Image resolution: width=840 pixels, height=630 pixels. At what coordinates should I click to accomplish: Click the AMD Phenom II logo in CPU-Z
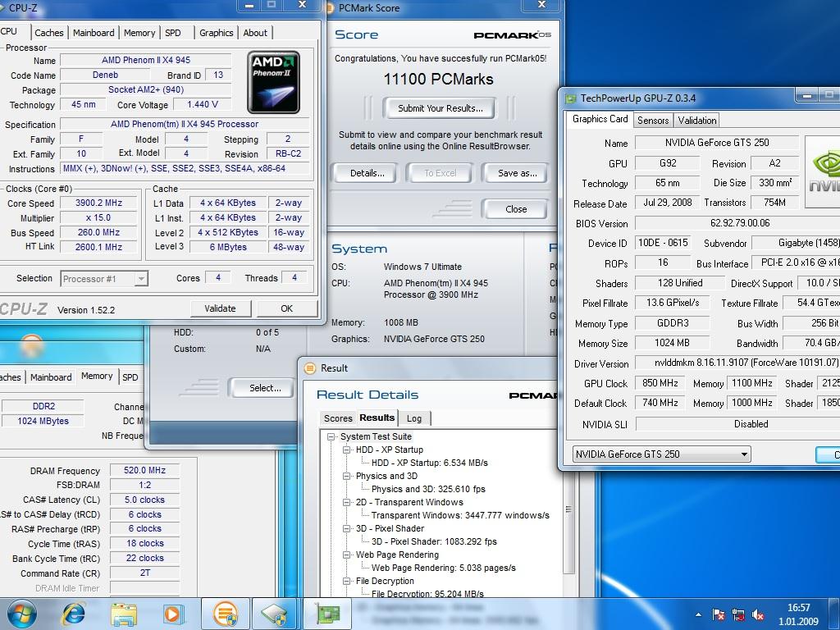pyautogui.click(x=273, y=82)
